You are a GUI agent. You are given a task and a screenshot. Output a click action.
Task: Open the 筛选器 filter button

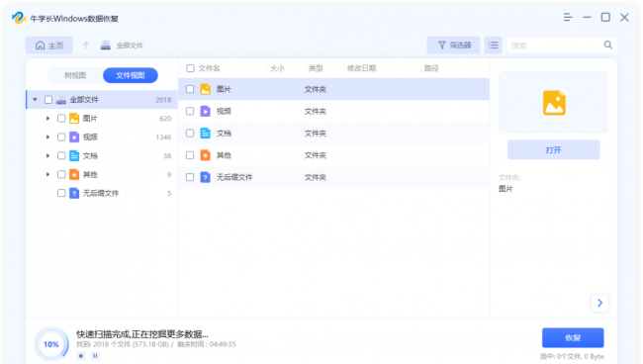453,45
